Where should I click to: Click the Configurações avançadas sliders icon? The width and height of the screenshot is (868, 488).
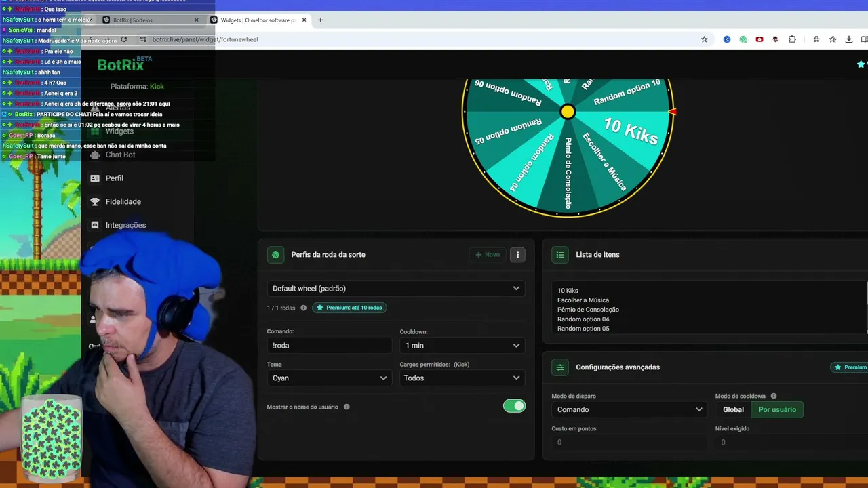560,367
